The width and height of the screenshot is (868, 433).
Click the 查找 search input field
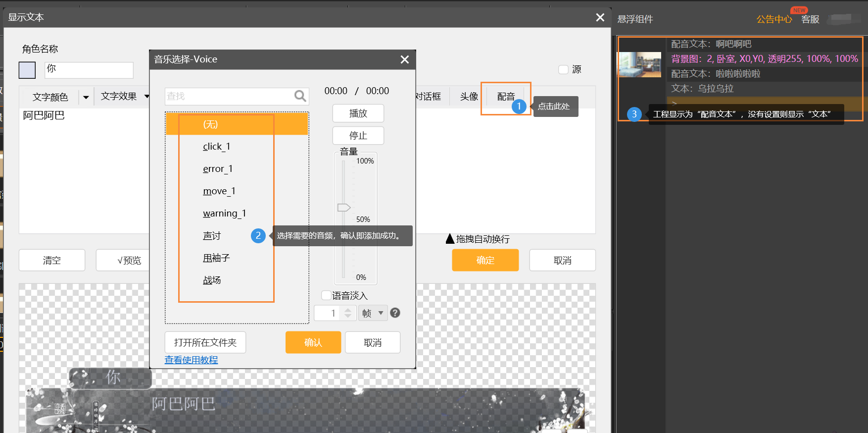pyautogui.click(x=229, y=96)
